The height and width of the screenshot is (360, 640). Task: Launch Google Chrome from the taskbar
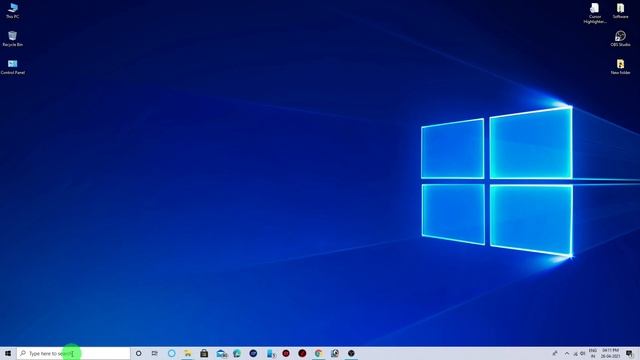click(x=318, y=353)
